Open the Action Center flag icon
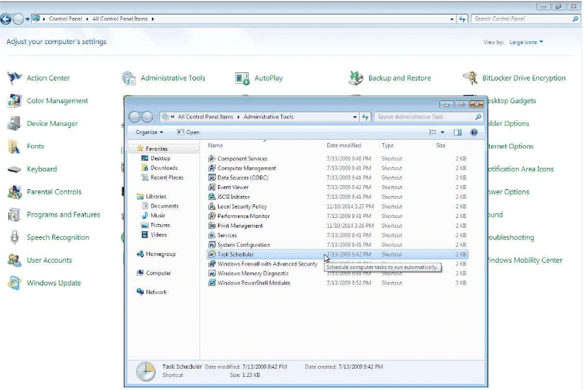Screen dimensions: 588x390 [14, 78]
